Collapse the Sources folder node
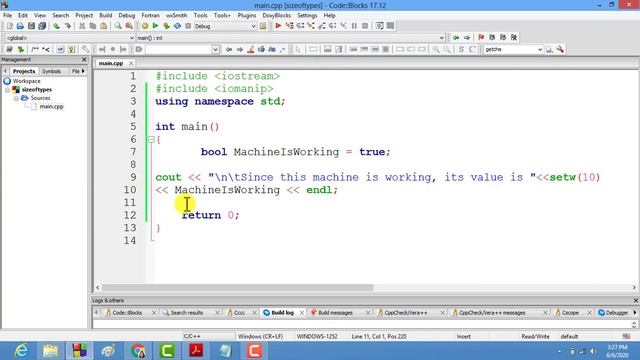Viewport: 640px width, 360px height. pyautogui.click(x=16, y=98)
